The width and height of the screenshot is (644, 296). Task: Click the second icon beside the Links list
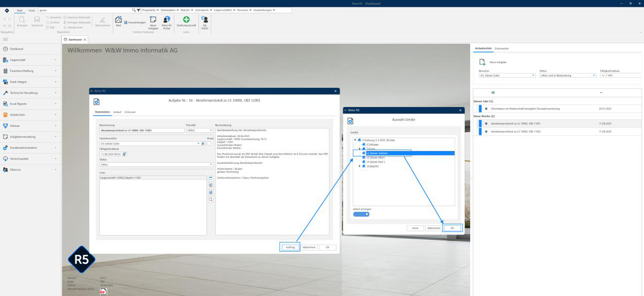[211, 185]
